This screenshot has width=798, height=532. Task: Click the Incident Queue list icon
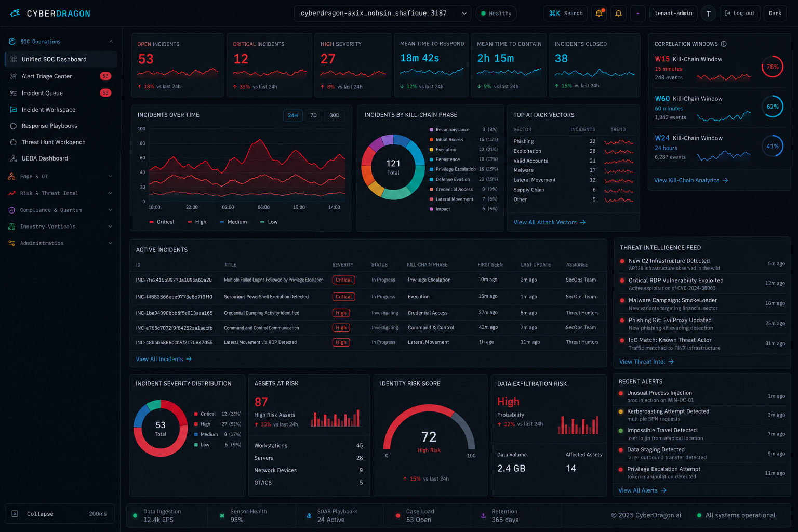14,93
